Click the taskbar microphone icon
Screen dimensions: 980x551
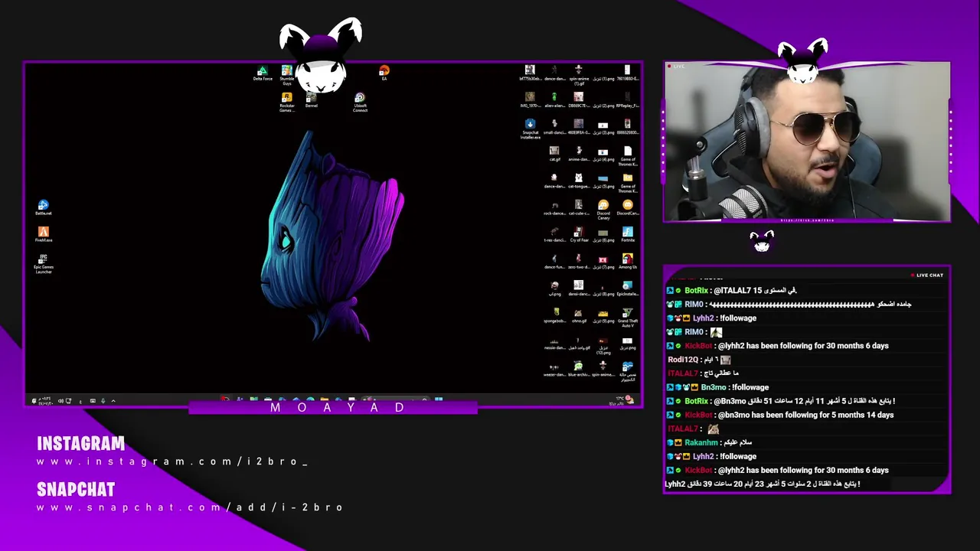103,401
